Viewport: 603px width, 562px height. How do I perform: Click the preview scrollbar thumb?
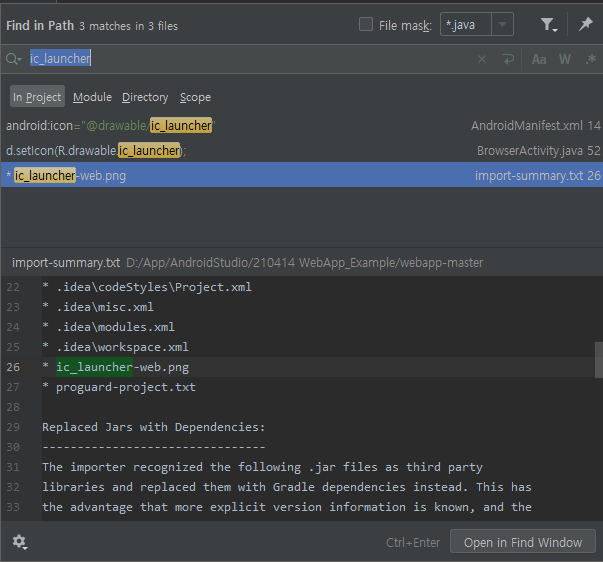point(599,360)
